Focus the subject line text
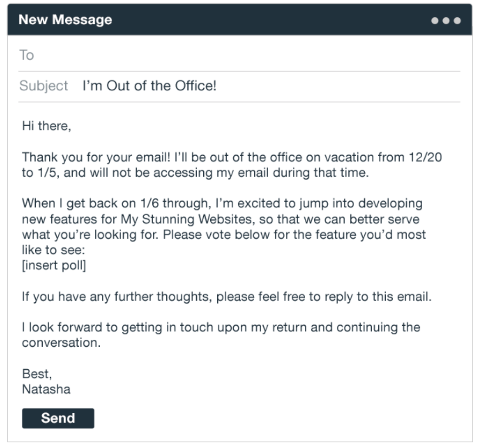Image resolution: width=478 pixels, height=448 pixels. click(149, 86)
